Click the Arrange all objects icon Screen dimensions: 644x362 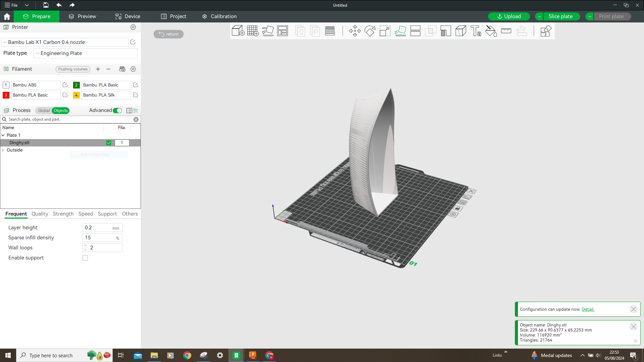[x=282, y=31]
